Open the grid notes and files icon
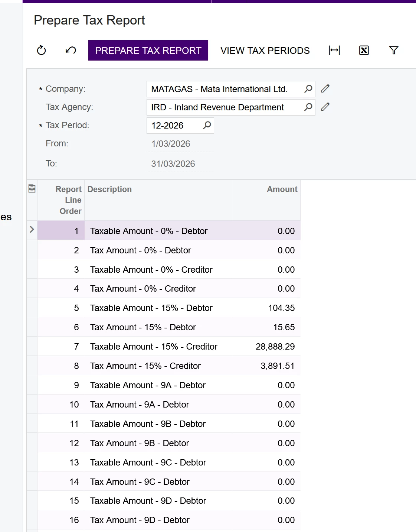Image resolution: width=416 pixels, height=532 pixels. pyautogui.click(x=32, y=189)
